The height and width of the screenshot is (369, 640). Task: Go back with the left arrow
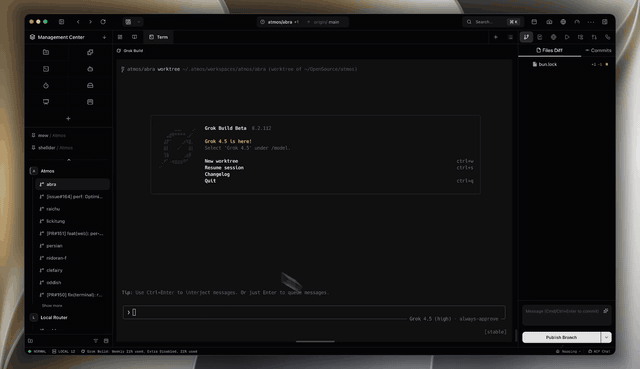(78, 22)
